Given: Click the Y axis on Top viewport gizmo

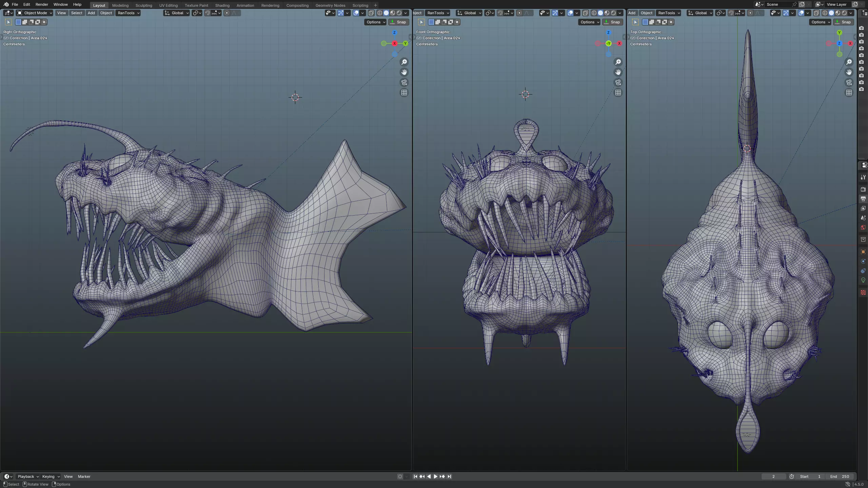Looking at the screenshot, I should coord(840,33).
